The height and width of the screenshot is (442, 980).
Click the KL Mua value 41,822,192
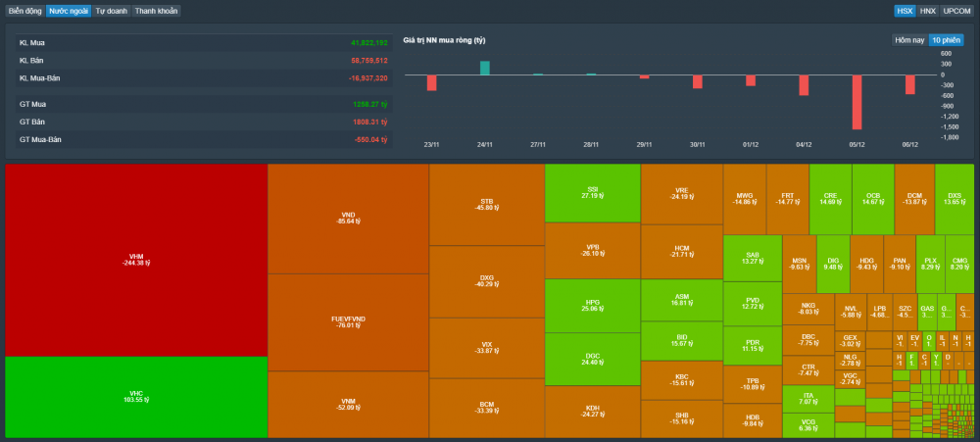click(369, 42)
